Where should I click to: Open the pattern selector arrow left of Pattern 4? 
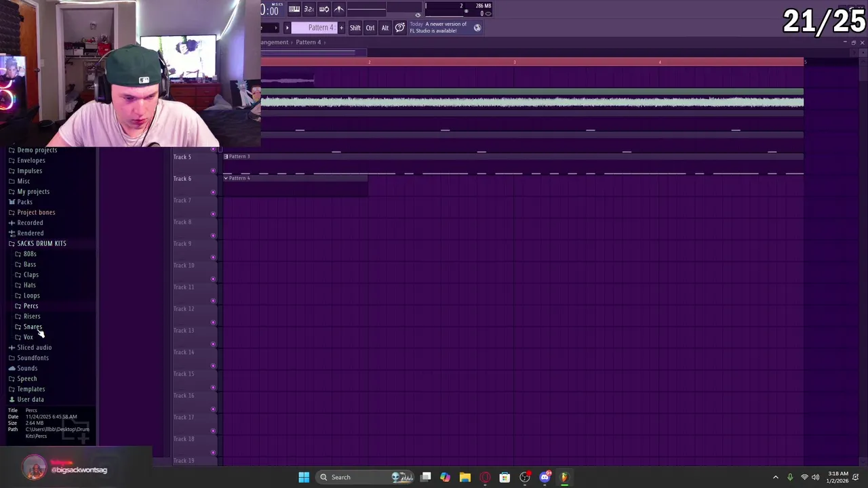(x=287, y=28)
